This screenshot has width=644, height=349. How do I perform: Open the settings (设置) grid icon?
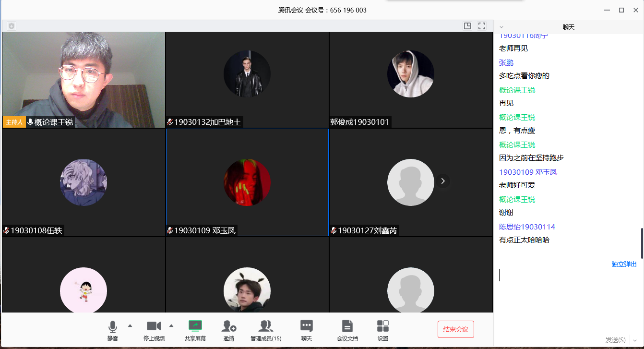[383, 326]
